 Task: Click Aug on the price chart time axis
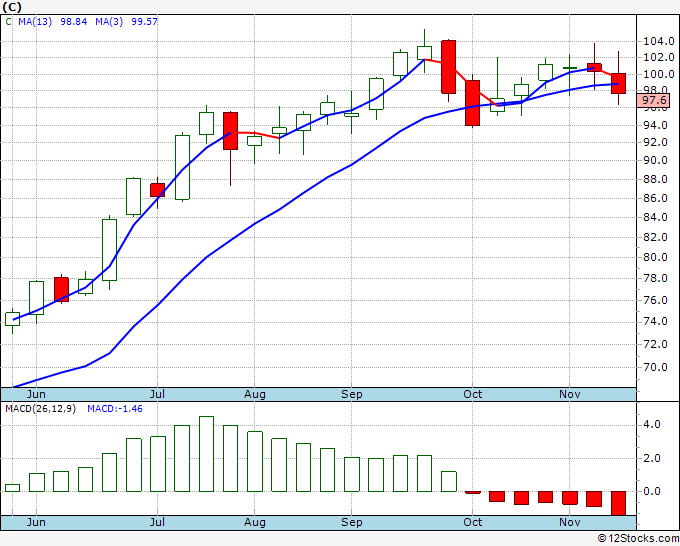255,394
